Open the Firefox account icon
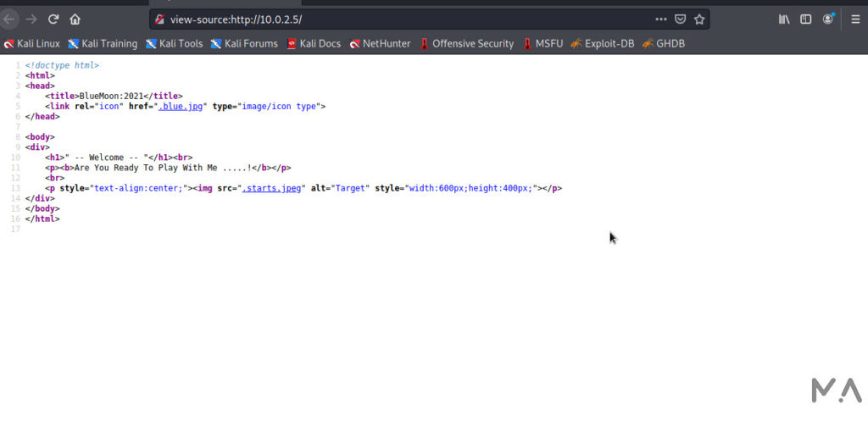The height and width of the screenshot is (421, 868). click(828, 19)
